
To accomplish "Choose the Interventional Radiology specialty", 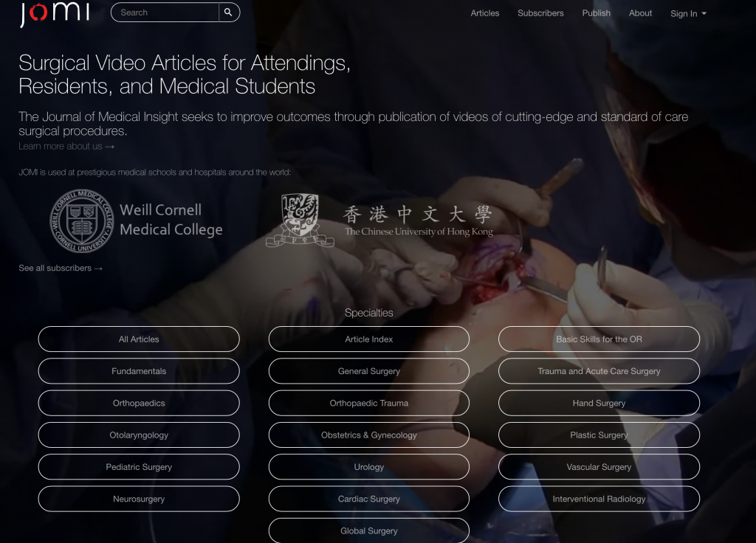I will (599, 499).
